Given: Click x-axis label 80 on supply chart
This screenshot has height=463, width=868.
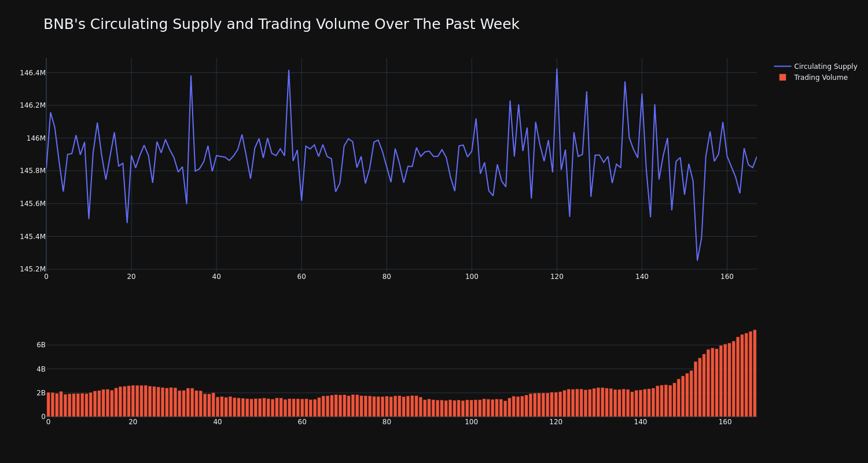Looking at the screenshot, I should [387, 277].
